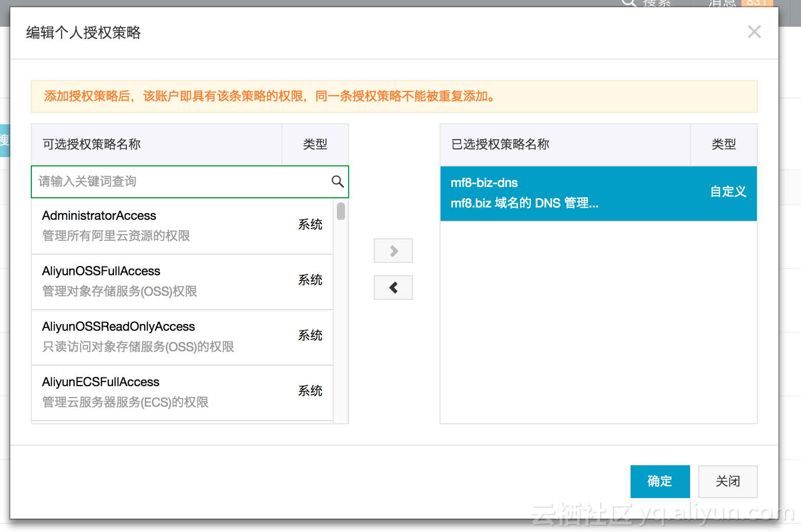Click the keyword search input field
The width and height of the screenshot is (801, 532).
point(190,181)
